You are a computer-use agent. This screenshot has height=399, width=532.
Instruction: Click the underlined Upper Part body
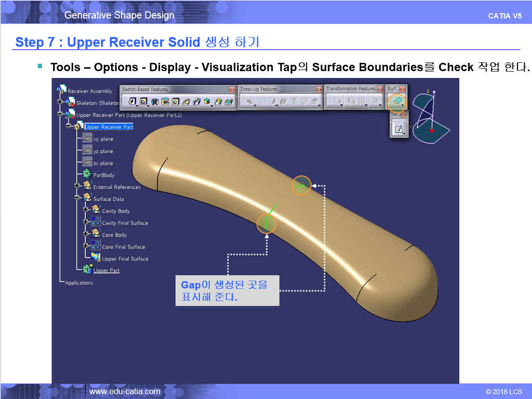[106, 271]
